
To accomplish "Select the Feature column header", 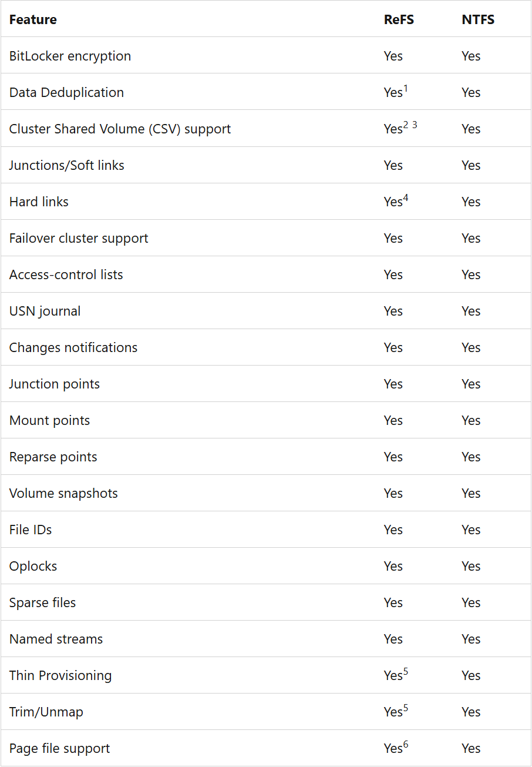I will tap(33, 19).
